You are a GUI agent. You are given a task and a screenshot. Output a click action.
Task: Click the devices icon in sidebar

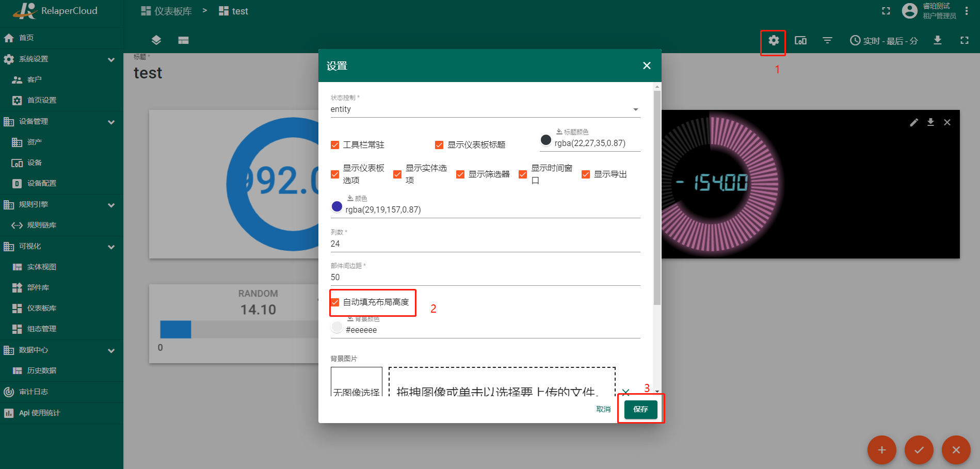(x=17, y=163)
